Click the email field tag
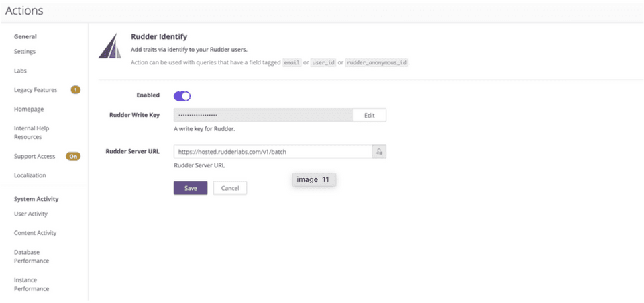The image size is (644, 303). click(x=292, y=63)
